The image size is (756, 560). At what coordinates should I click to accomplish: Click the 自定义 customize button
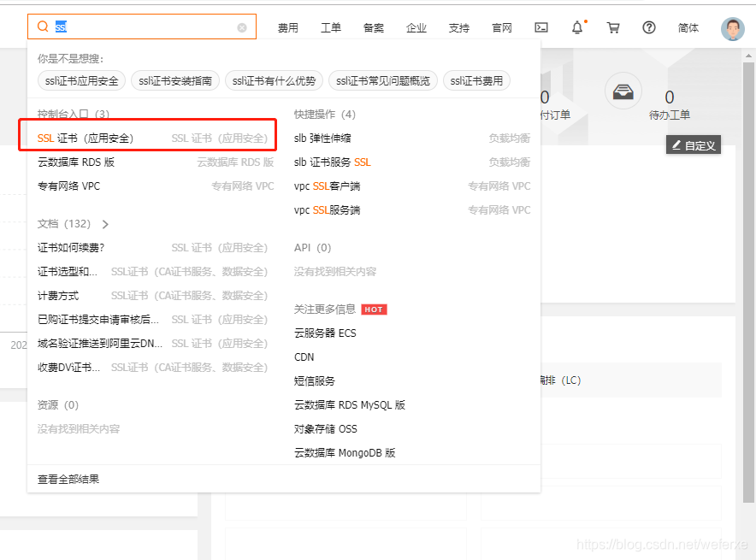[x=694, y=145]
